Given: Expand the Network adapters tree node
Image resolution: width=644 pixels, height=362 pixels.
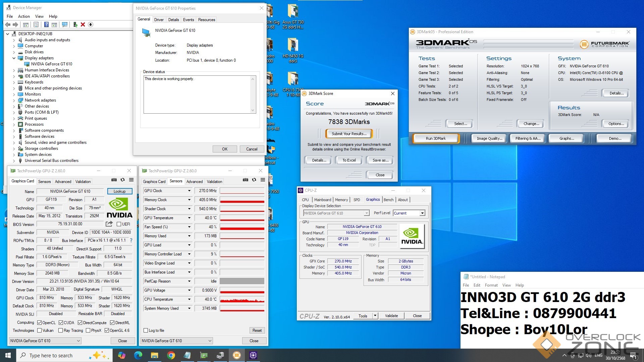Looking at the screenshot, I should (x=14, y=100).
